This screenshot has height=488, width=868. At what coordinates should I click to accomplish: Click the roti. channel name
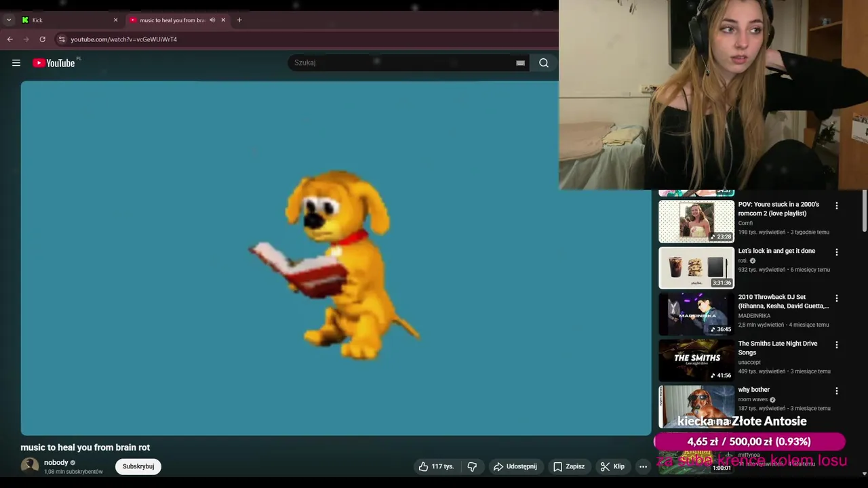743,260
